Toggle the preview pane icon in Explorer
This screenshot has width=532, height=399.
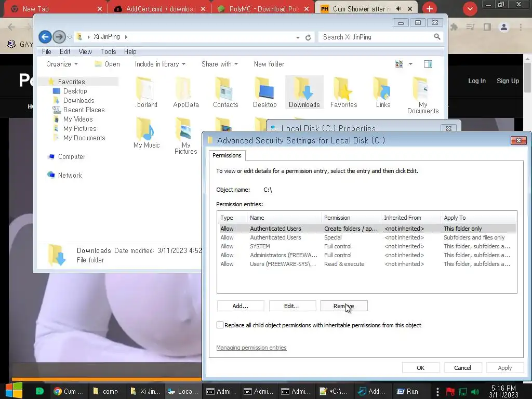(x=428, y=64)
